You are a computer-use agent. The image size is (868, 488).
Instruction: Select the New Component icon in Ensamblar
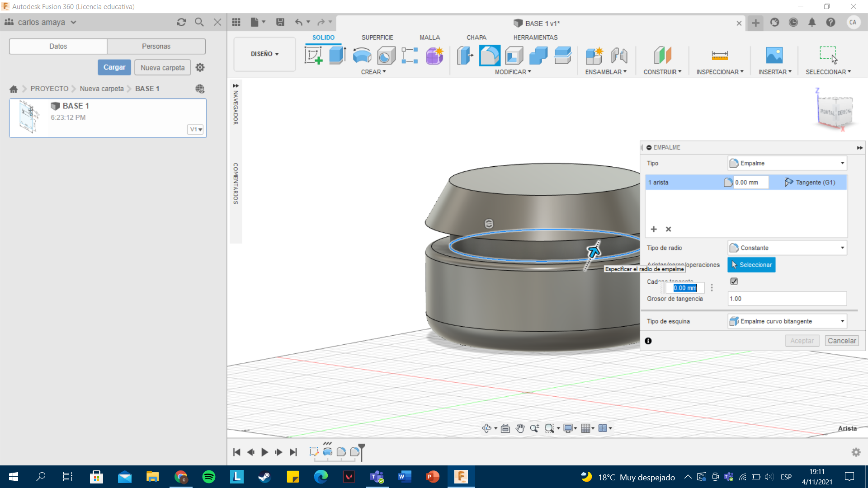[x=594, y=56]
